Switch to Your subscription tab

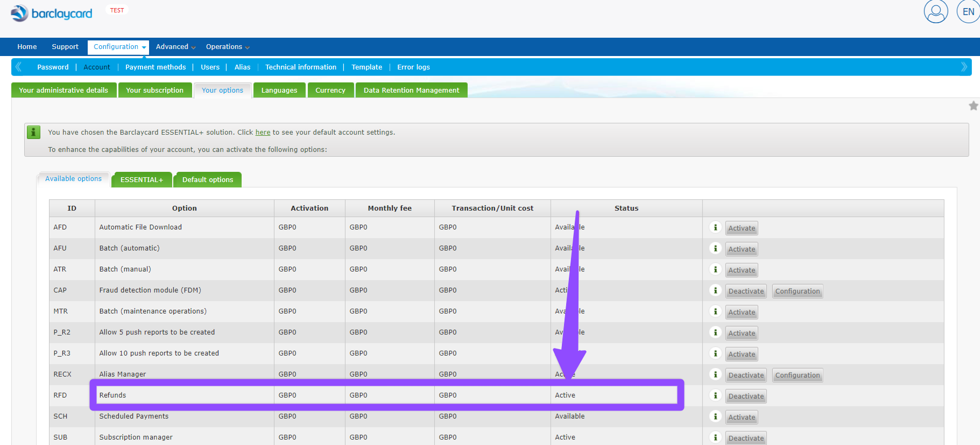point(155,90)
